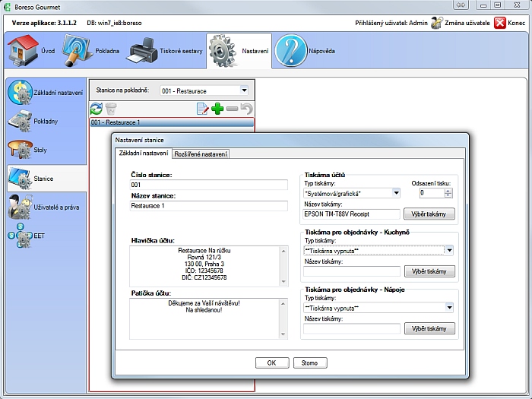This screenshot has height=399, width=532.
Task: Click Výběr tiskárny for receipt printer
Action: point(429,214)
